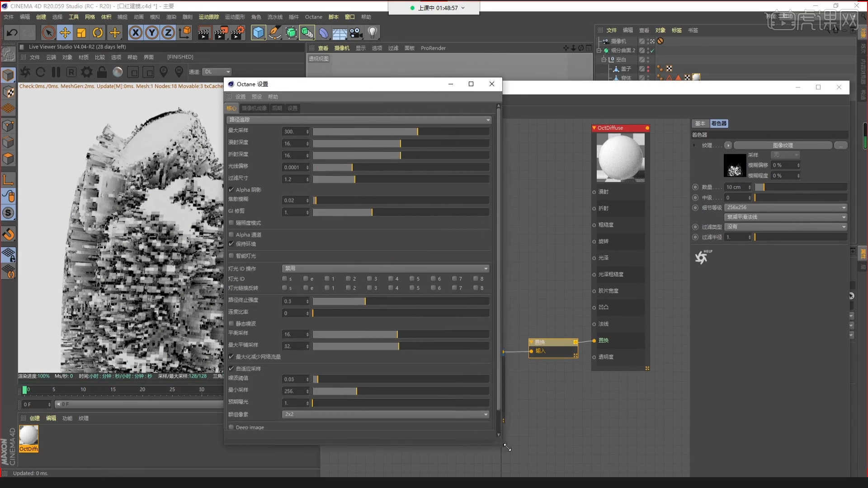Toggle Z axis lock
Viewport: 868px width, 488px height.
(x=168, y=33)
